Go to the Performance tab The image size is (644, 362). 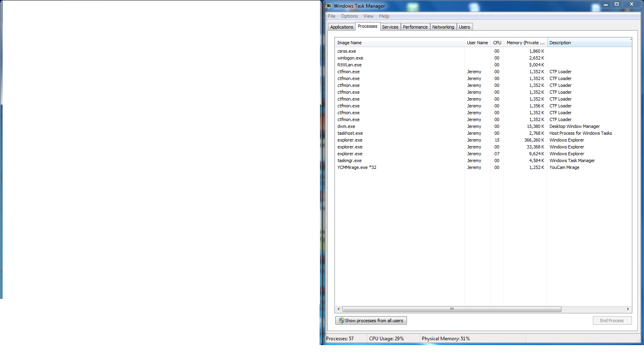(x=415, y=27)
